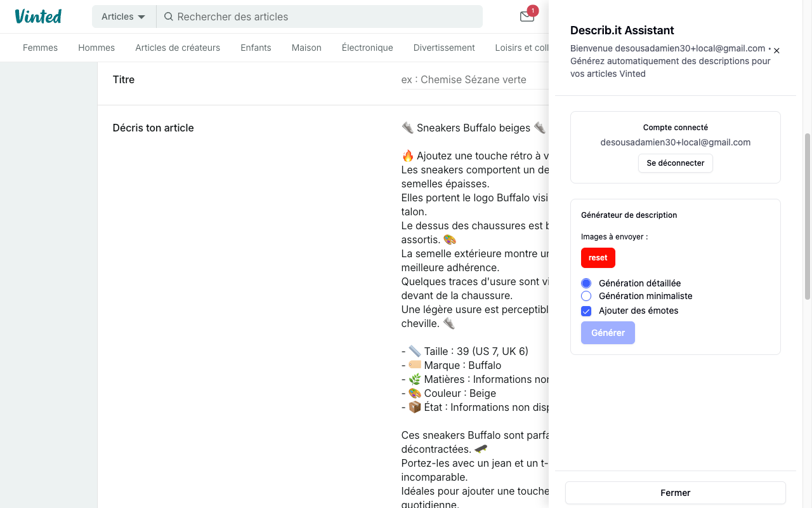Open the Maison category
Screen dimensions: 812x508
(306, 48)
